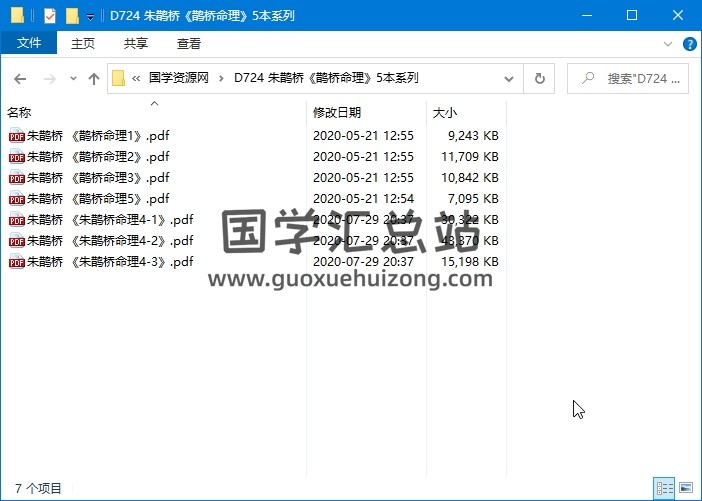Refresh the current folder view
This screenshot has width=702, height=501.
[x=540, y=78]
